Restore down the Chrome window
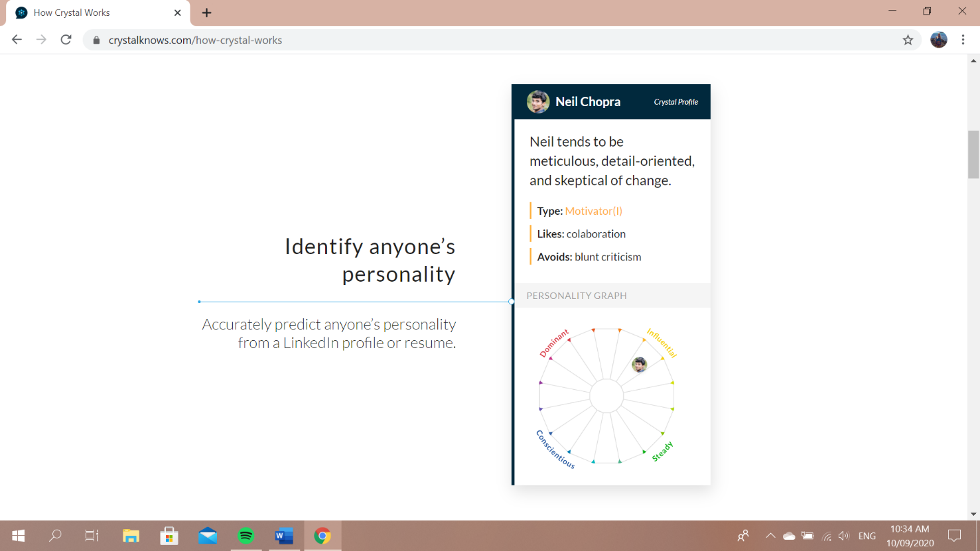The height and width of the screenshot is (551, 980). pyautogui.click(x=927, y=11)
